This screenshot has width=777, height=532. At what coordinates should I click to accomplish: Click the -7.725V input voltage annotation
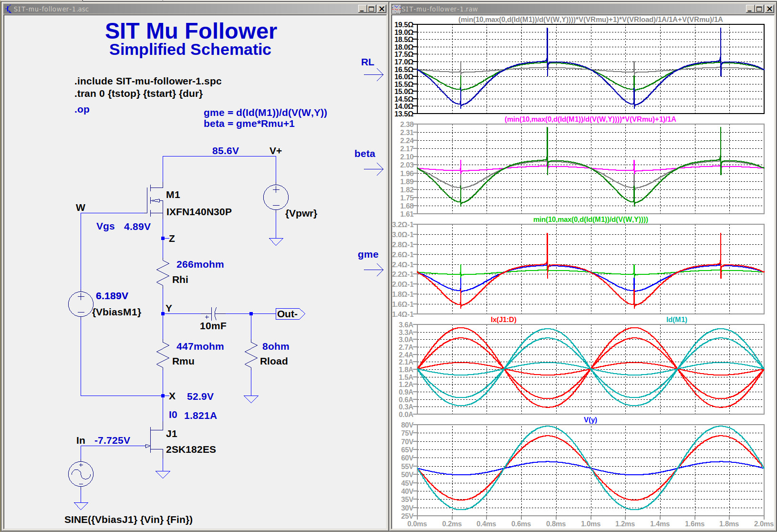click(112, 440)
